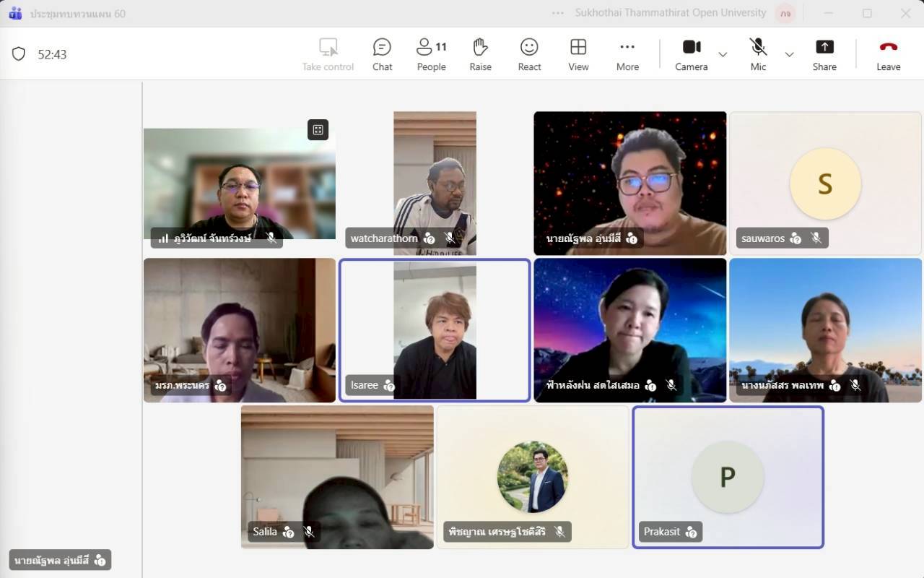The width and height of the screenshot is (924, 578).
Task: Select the sauwaros participant tile
Action: pos(825,183)
